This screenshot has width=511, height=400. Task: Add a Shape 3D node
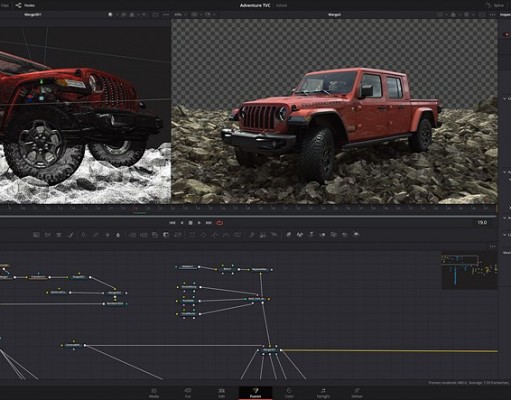point(300,235)
